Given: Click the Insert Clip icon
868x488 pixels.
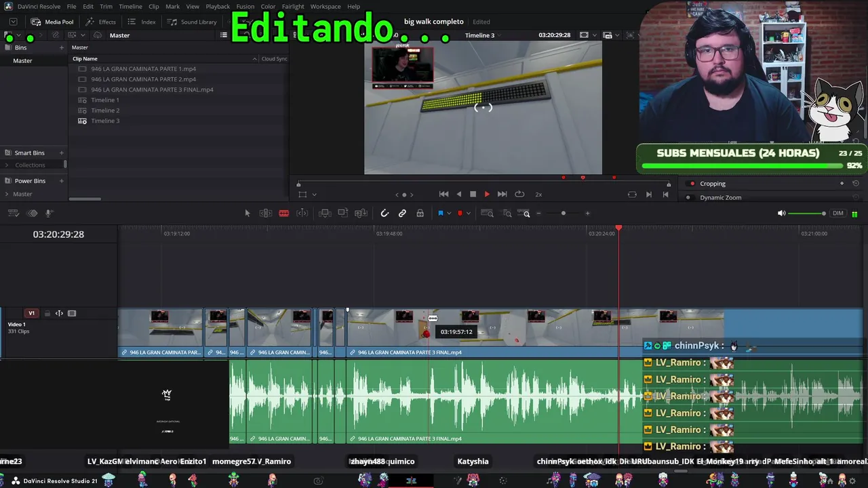Looking at the screenshot, I should pyautogui.click(x=325, y=213).
